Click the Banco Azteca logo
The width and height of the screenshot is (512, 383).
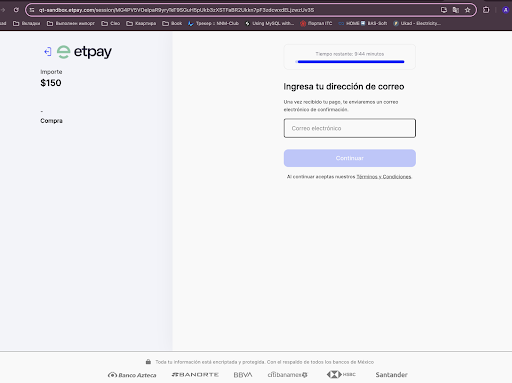(132, 375)
